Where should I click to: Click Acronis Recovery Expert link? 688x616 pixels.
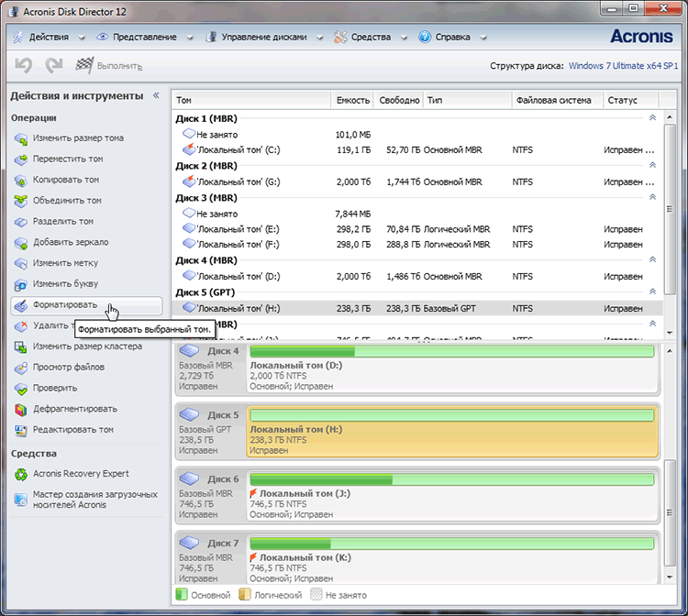coord(81,474)
